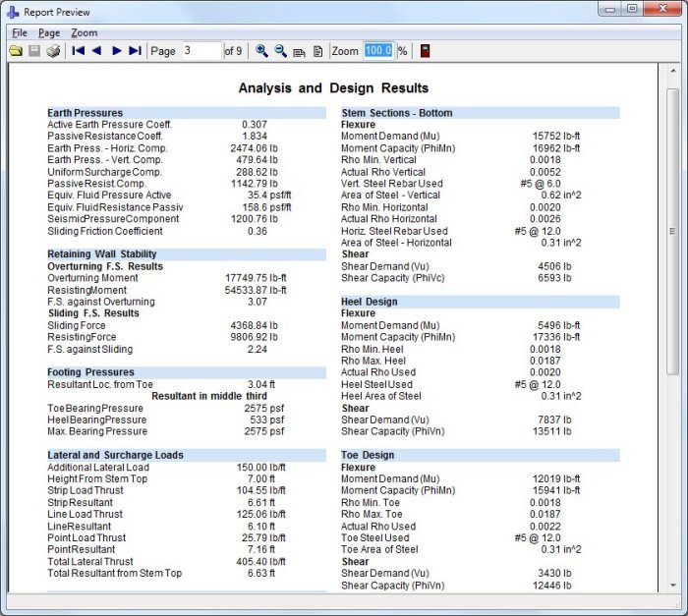Print the report using printer icon

pyautogui.click(x=53, y=51)
